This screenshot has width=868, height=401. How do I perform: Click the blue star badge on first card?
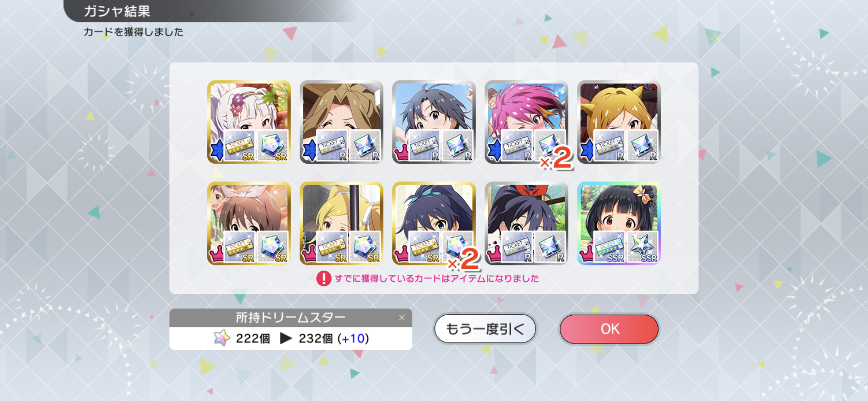tap(217, 150)
